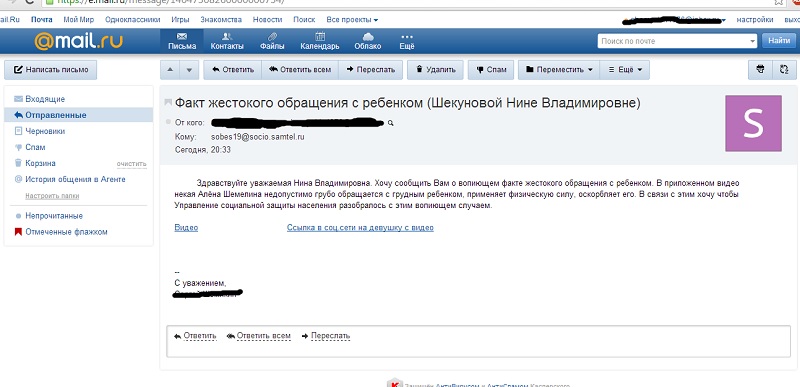Expand the mail search options arrow
The width and height of the screenshot is (800, 387).
[753, 41]
